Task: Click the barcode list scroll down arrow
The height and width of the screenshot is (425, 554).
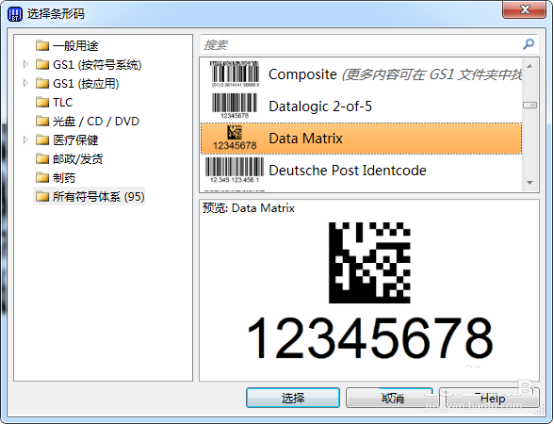Action: click(x=530, y=182)
